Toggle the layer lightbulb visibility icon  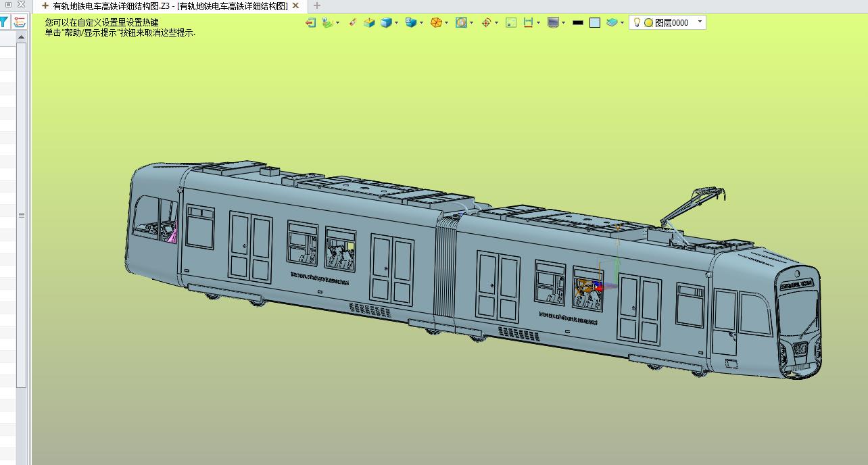[637, 22]
